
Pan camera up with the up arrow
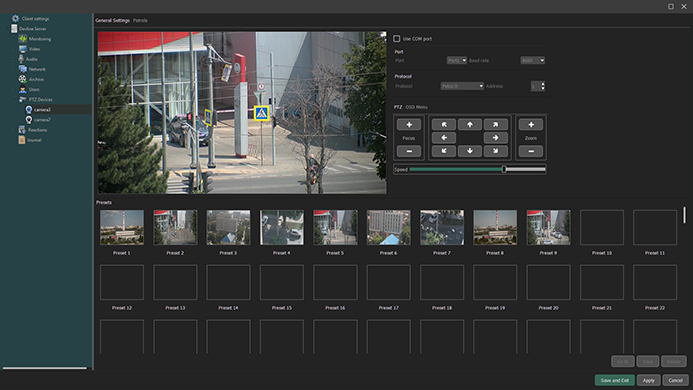point(469,125)
